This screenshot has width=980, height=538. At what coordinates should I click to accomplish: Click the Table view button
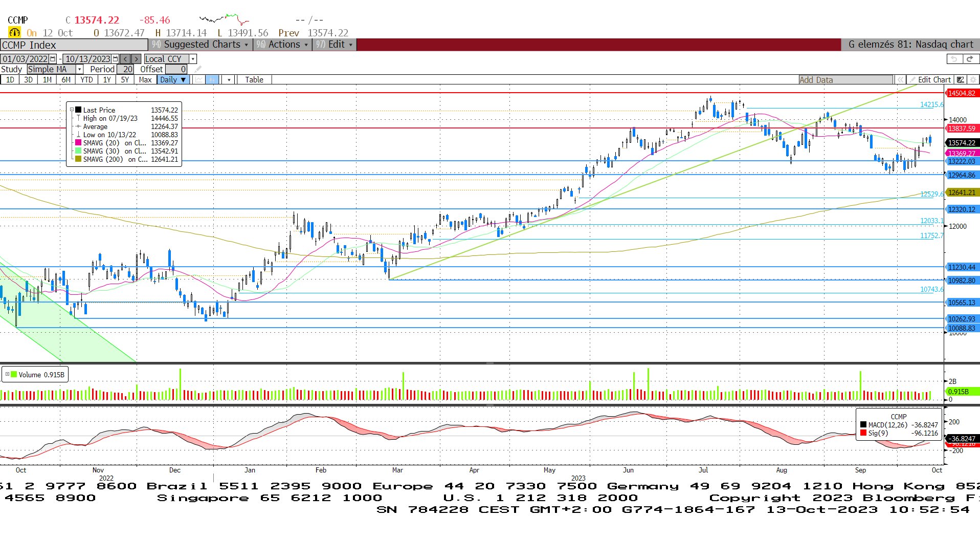tap(254, 80)
